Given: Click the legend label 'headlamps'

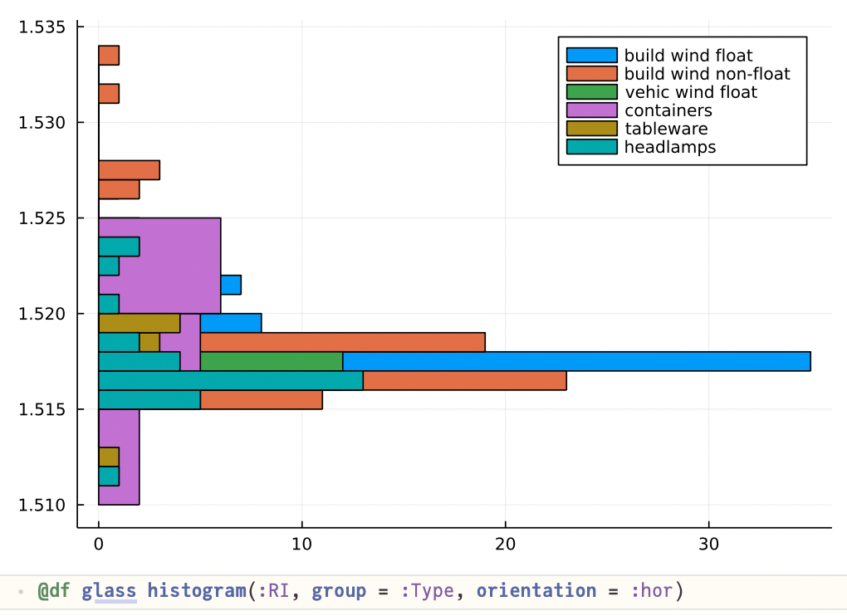Looking at the screenshot, I should [x=670, y=147].
